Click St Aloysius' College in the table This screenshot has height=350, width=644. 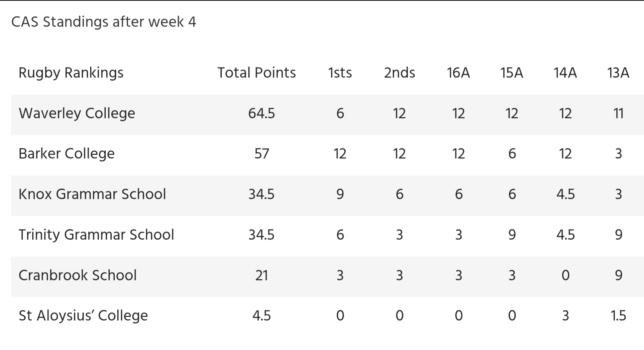point(83,316)
